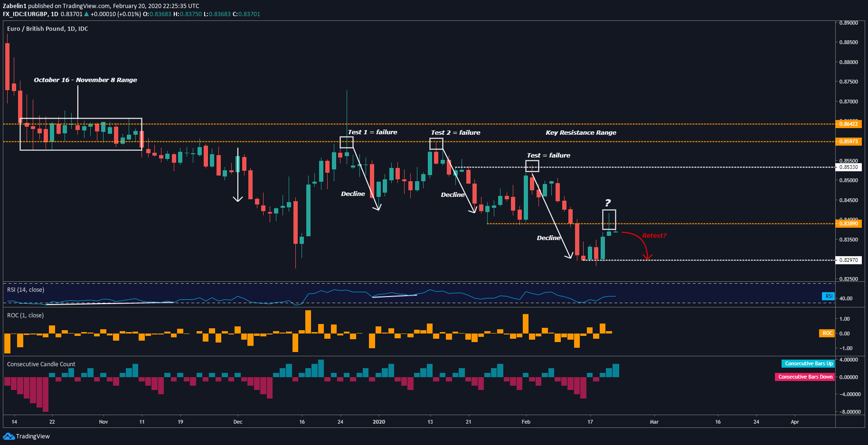This screenshot has height=445, width=868.
Task: Click the 'RSI (14, close)' indicator title
Action: (26, 290)
